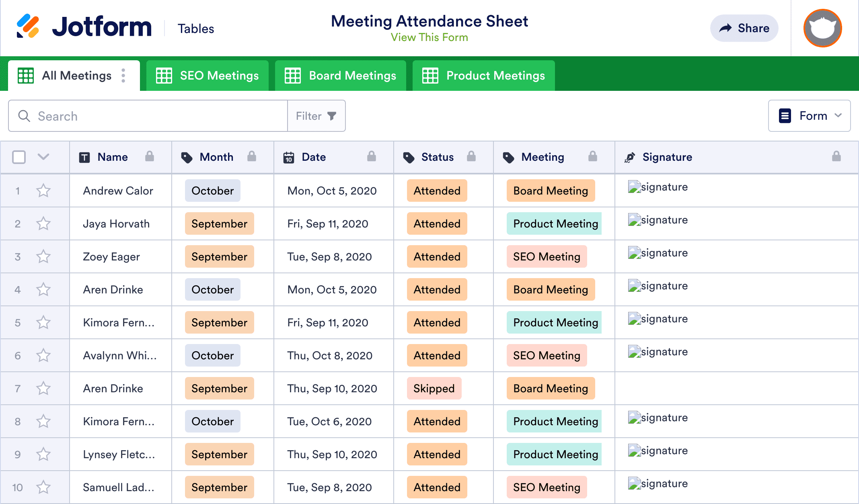Open the View This Form link

coord(429,37)
